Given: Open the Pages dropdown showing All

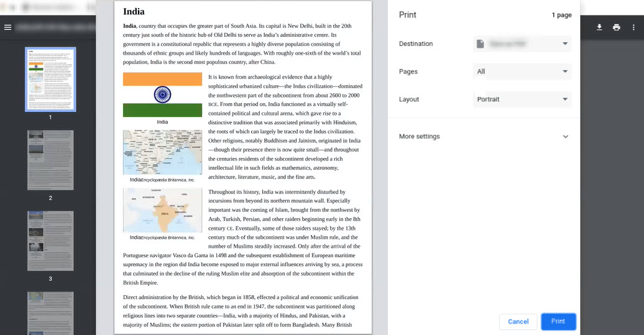Looking at the screenshot, I should [x=522, y=71].
